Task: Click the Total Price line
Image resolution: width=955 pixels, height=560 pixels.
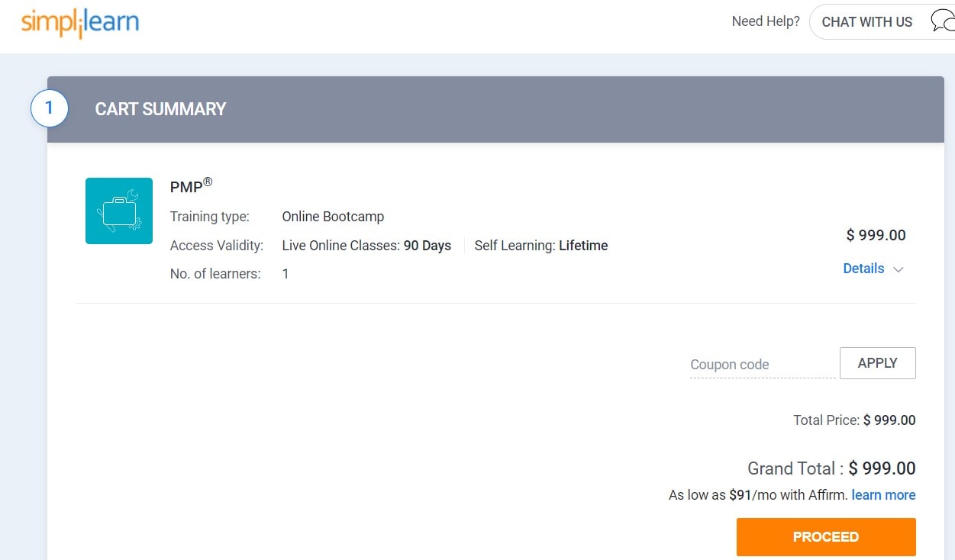Action: pos(853,420)
